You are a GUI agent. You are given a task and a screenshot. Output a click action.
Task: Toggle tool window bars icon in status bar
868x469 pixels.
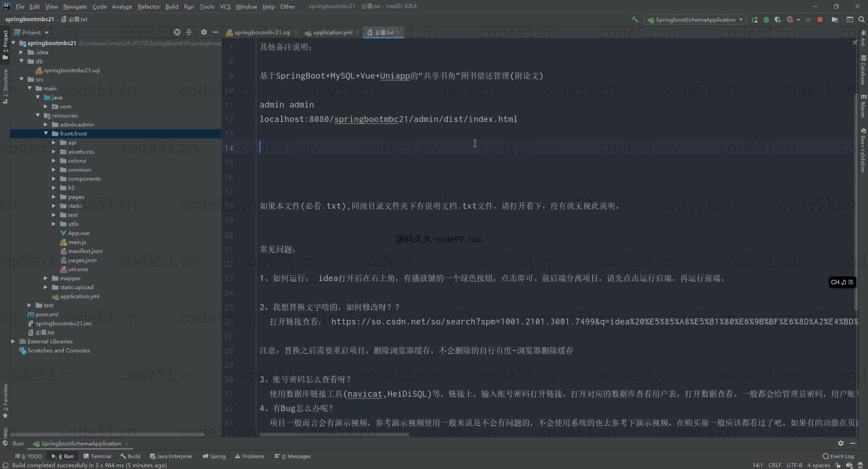(5, 465)
